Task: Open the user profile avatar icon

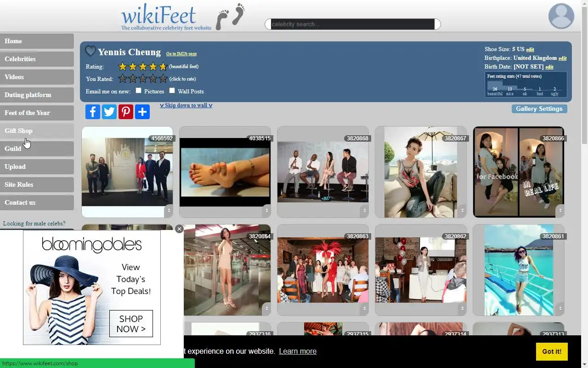Action: point(561,16)
